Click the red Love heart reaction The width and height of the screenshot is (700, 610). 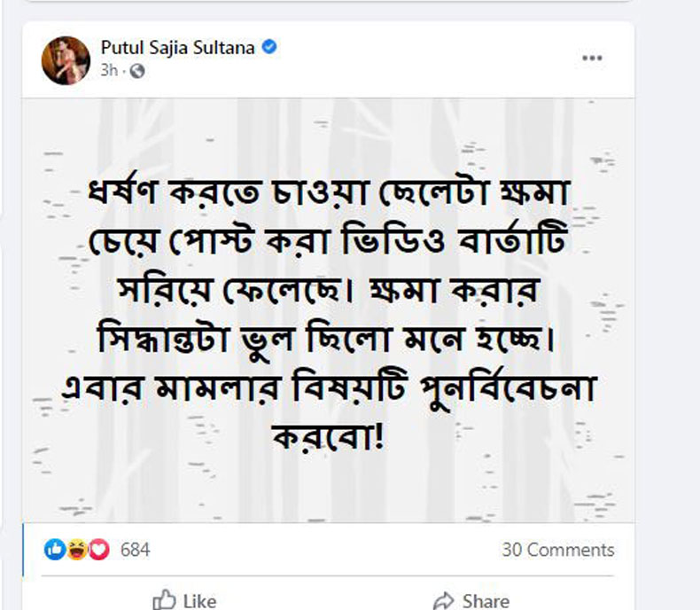(x=98, y=550)
